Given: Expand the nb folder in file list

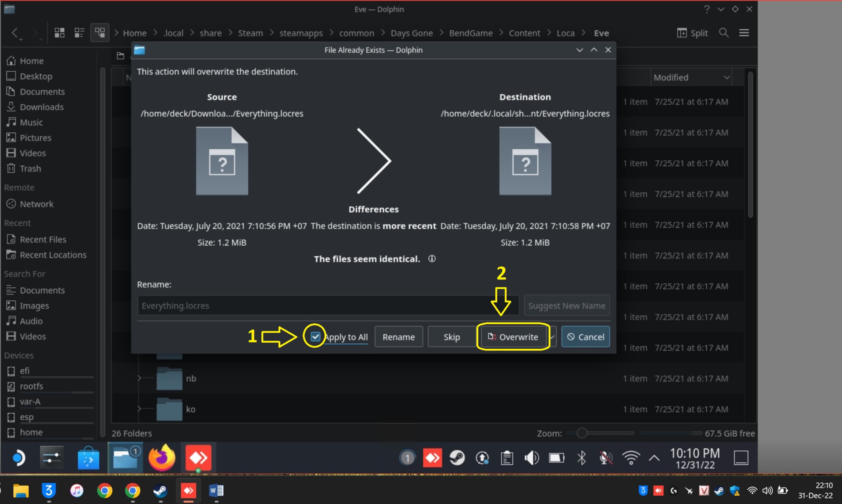Looking at the screenshot, I should (139, 378).
